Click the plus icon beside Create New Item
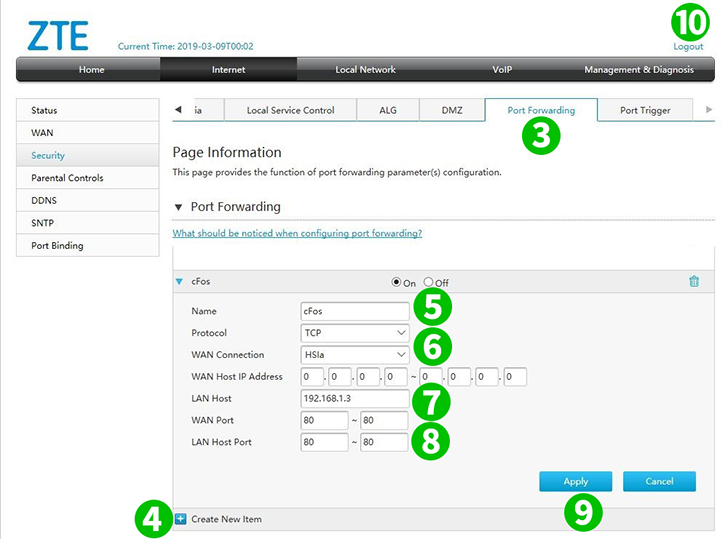 181,519
